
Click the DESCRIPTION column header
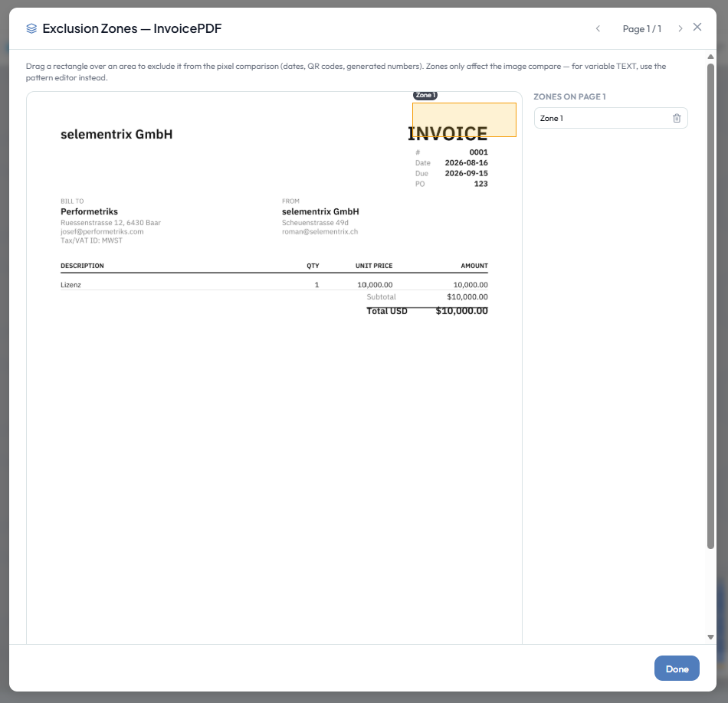click(82, 266)
